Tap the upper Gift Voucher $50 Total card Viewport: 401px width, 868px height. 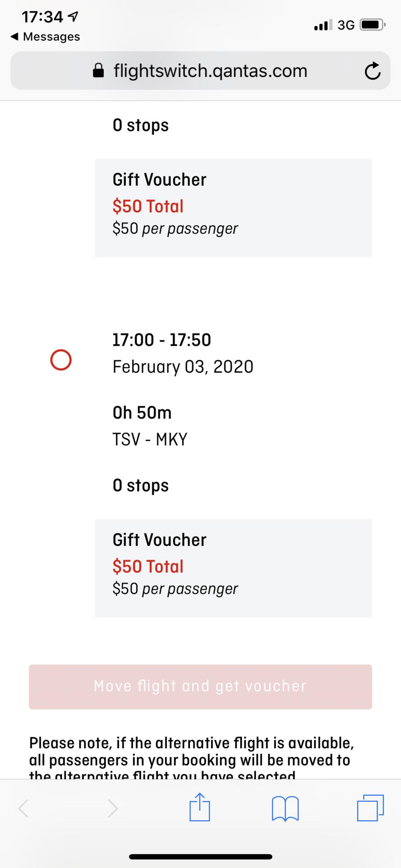[x=233, y=208]
